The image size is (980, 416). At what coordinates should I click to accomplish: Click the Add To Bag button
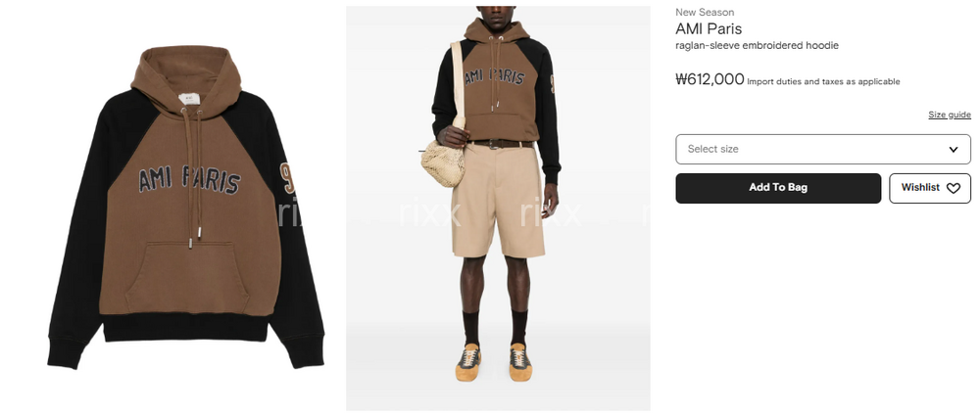[x=778, y=188]
